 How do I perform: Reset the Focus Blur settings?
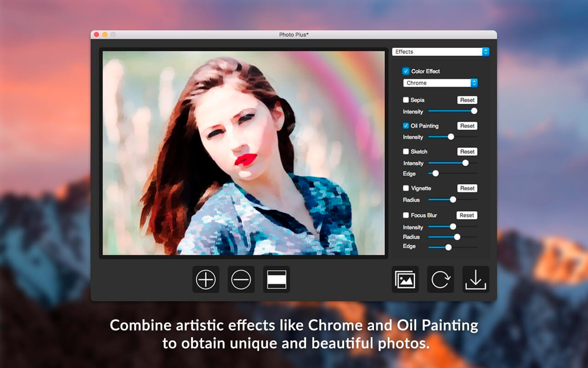point(467,215)
